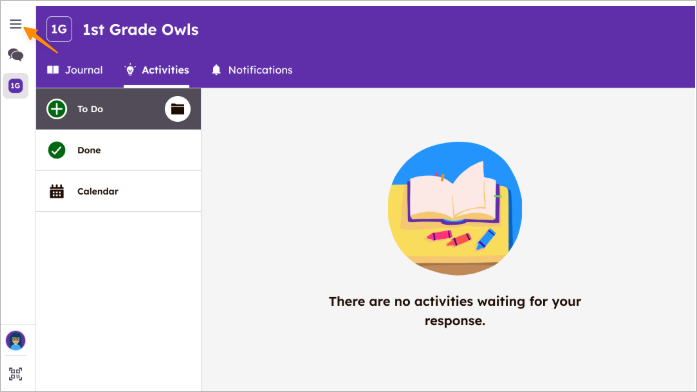
Task: Click the Notifications bell icon
Action: [x=216, y=70]
